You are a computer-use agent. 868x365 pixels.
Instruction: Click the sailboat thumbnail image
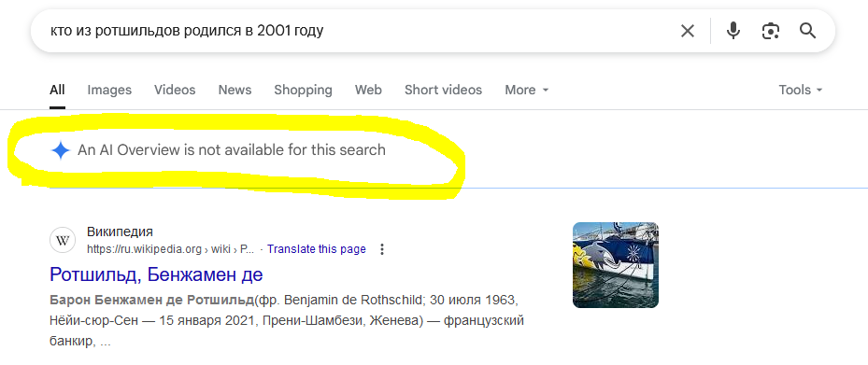[x=616, y=265]
